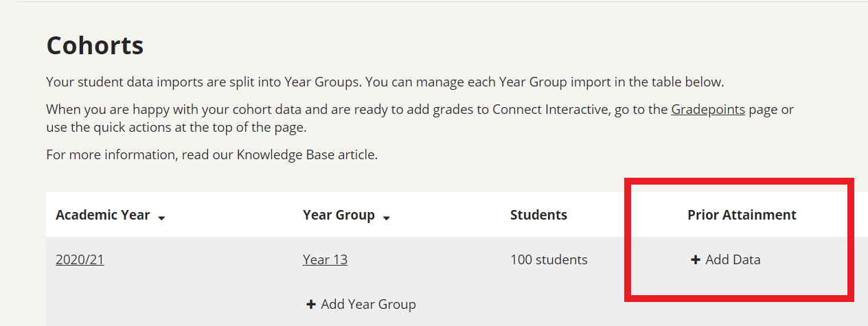This screenshot has height=326, width=868.
Task: Click the Cohorts page heading
Action: [x=95, y=45]
